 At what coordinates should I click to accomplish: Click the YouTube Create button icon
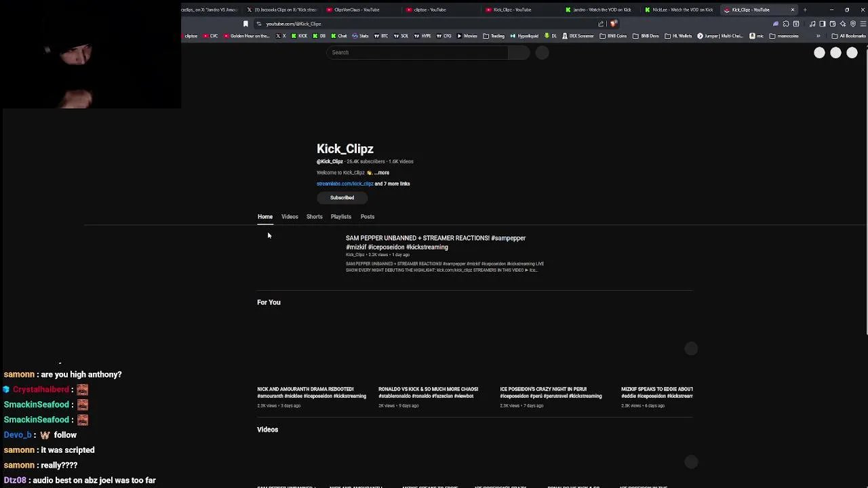pos(819,53)
